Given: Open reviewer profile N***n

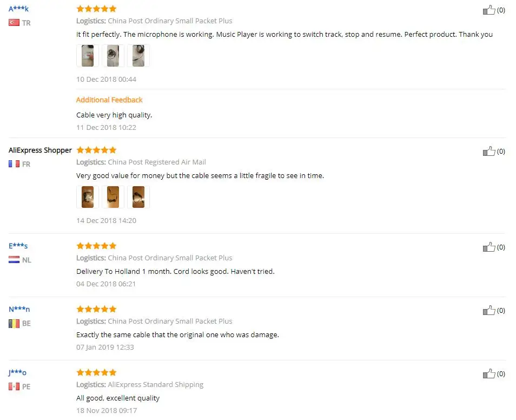Looking at the screenshot, I should 19,309.
